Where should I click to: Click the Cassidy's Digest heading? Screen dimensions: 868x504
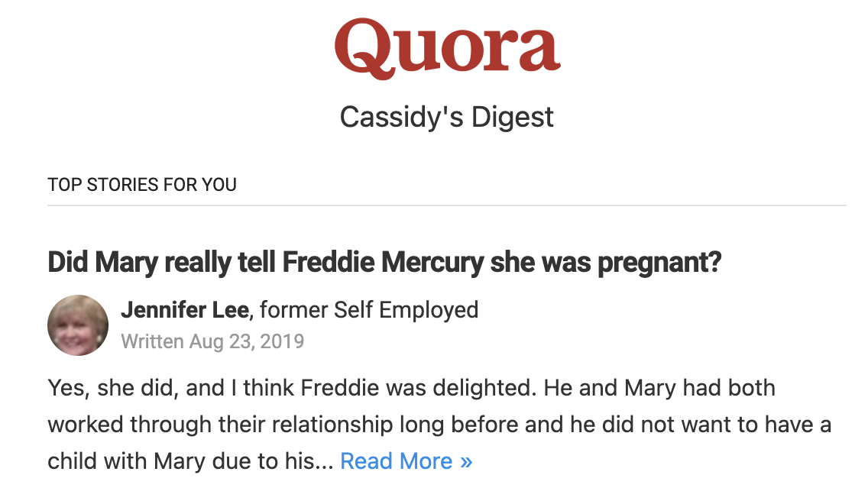[447, 117]
